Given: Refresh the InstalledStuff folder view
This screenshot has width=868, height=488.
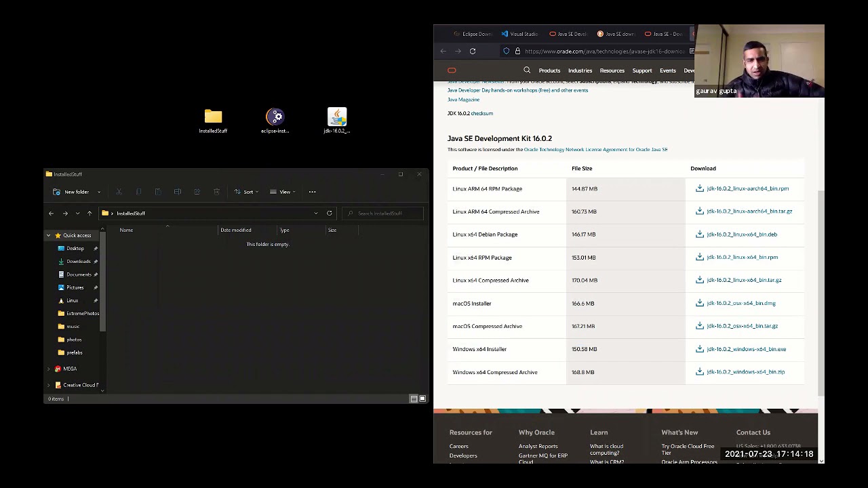Looking at the screenshot, I should [330, 213].
